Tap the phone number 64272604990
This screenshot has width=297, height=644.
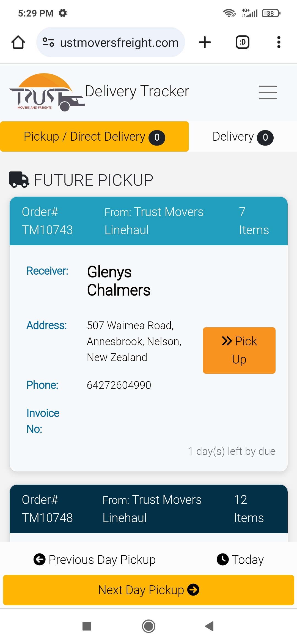tap(119, 385)
